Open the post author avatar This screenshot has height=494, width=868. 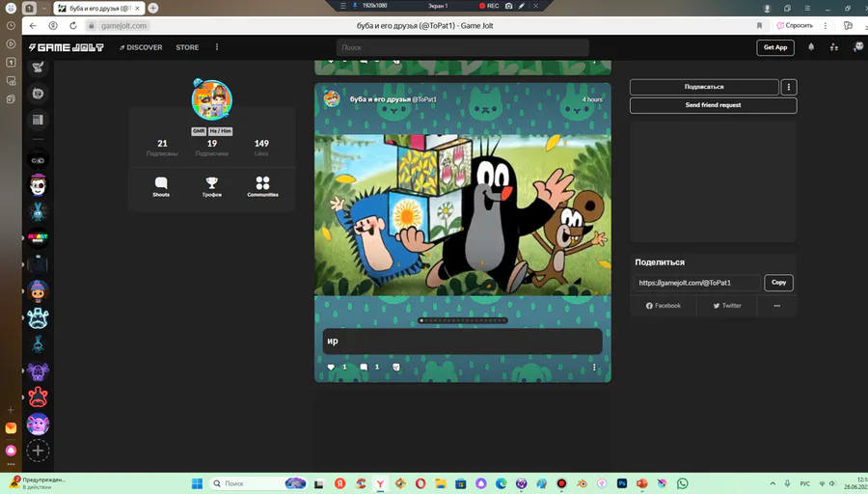tap(332, 99)
